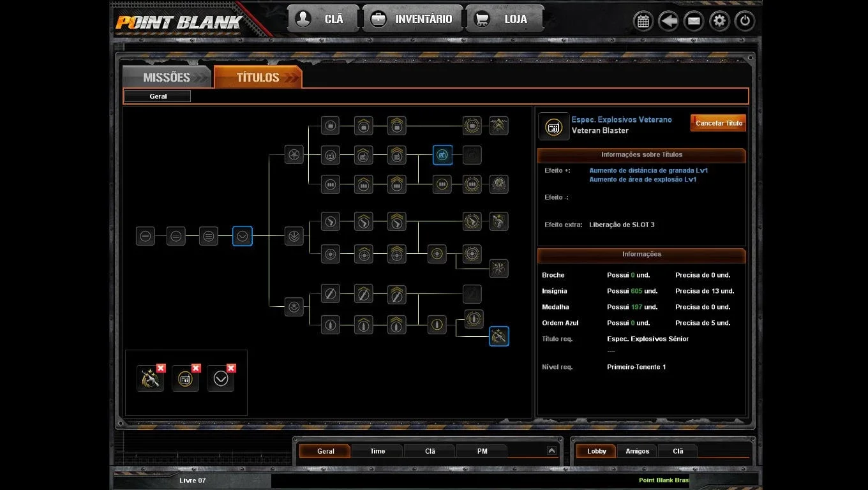This screenshot has width=868, height=490.
Task: Switch to the Time chat tab
Action: coord(378,451)
